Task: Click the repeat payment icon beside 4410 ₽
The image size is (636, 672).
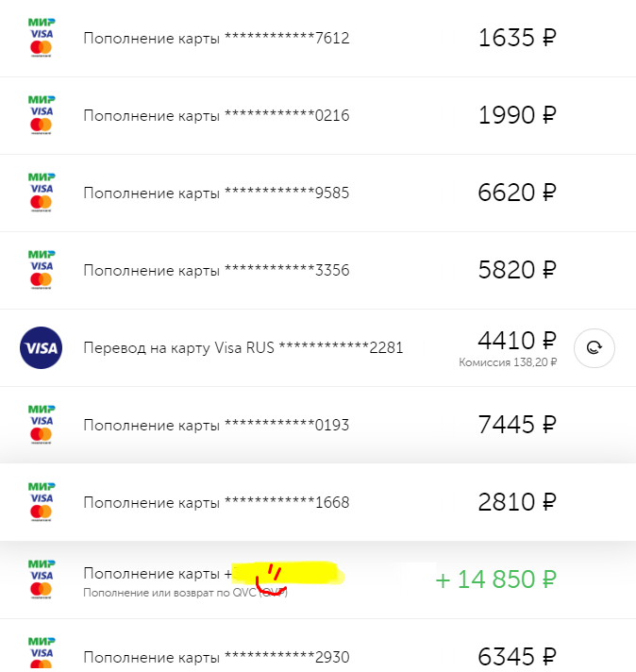Action: [594, 347]
